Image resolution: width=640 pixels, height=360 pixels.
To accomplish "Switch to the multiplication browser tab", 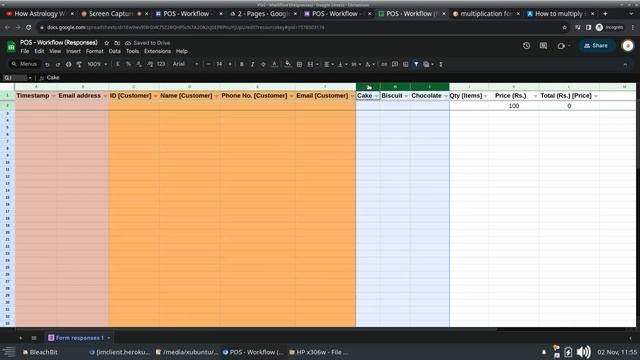I will (485, 13).
